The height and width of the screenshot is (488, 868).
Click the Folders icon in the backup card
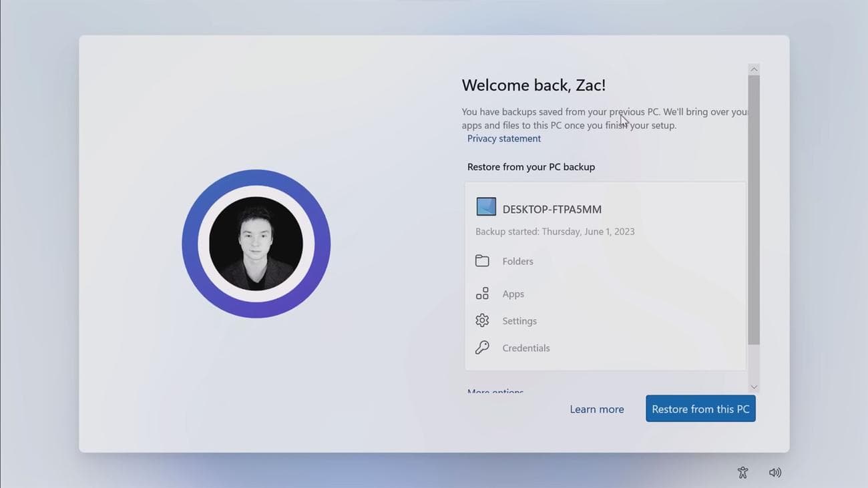coord(482,260)
